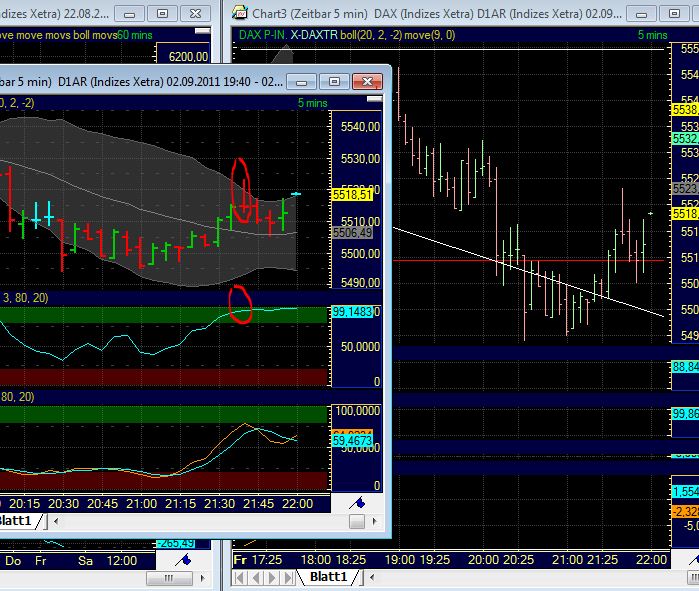Image resolution: width=699 pixels, height=591 pixels.
Task: Click the 50,0000 oscillator axis label
Action: [360, 347]
